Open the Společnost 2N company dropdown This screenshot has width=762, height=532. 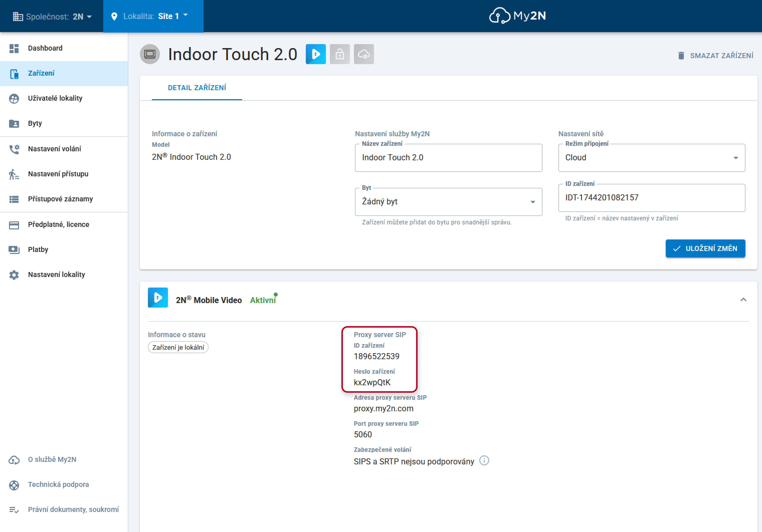[x=52, y=16]
